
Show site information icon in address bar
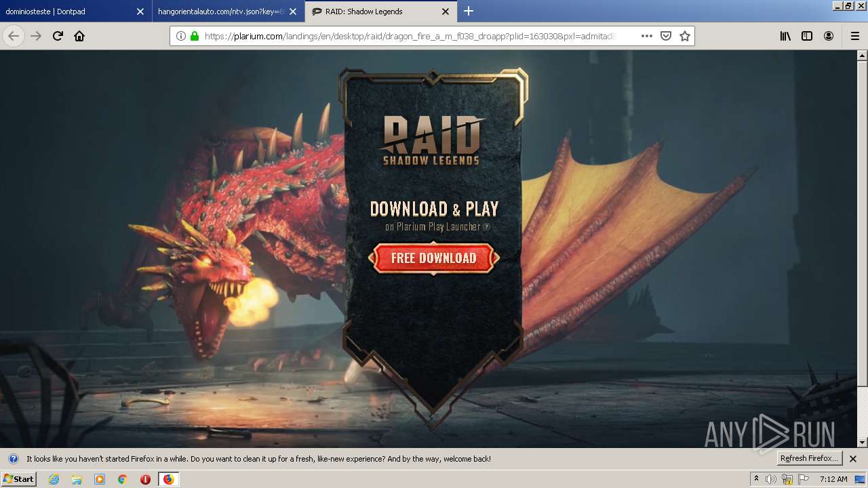180,36
